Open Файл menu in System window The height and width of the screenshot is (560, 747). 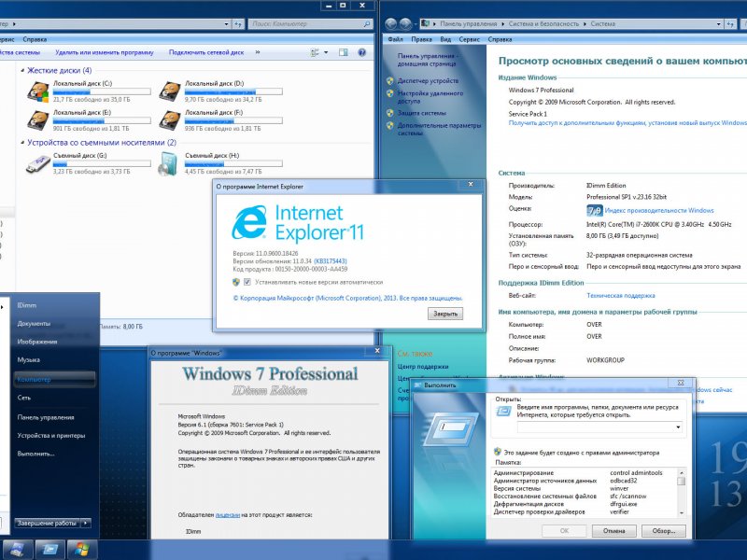(395, 39)
